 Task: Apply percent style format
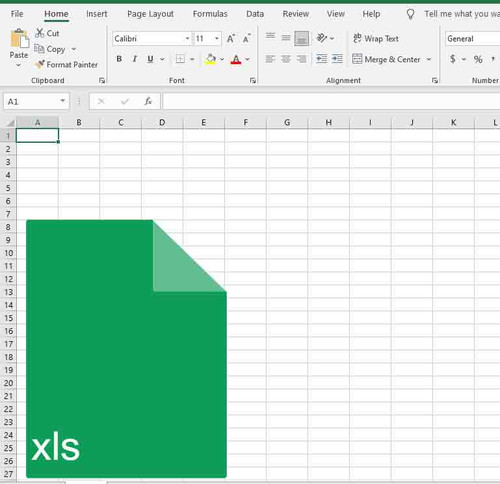pyautogui.click(x=478, y=60)
